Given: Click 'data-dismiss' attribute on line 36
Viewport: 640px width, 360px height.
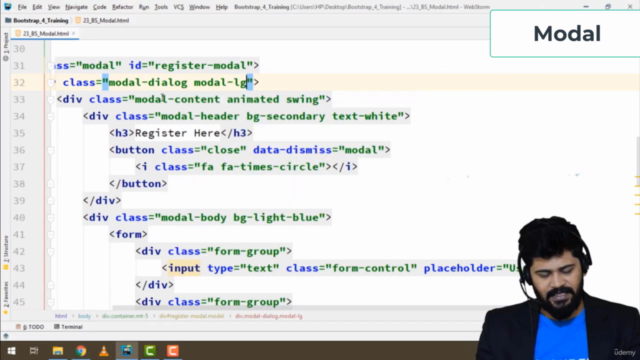Looking at the screenshot, I should (292, 150).
